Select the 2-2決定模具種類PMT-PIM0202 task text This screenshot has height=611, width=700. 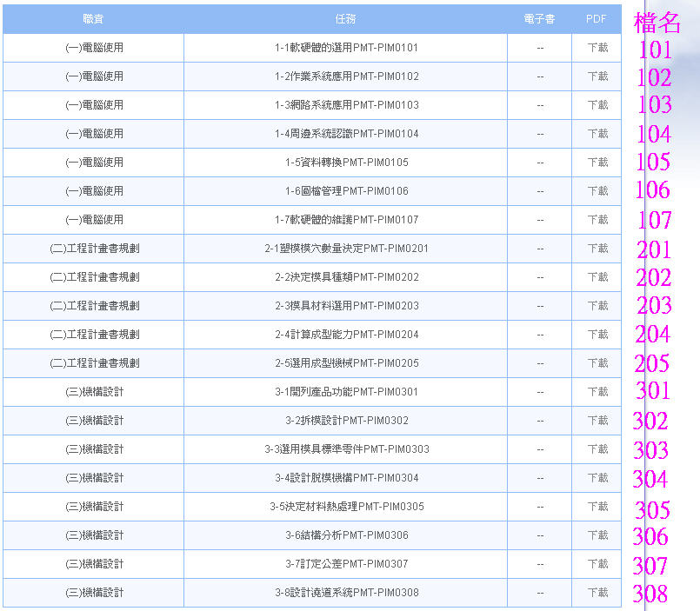point(346,277)
